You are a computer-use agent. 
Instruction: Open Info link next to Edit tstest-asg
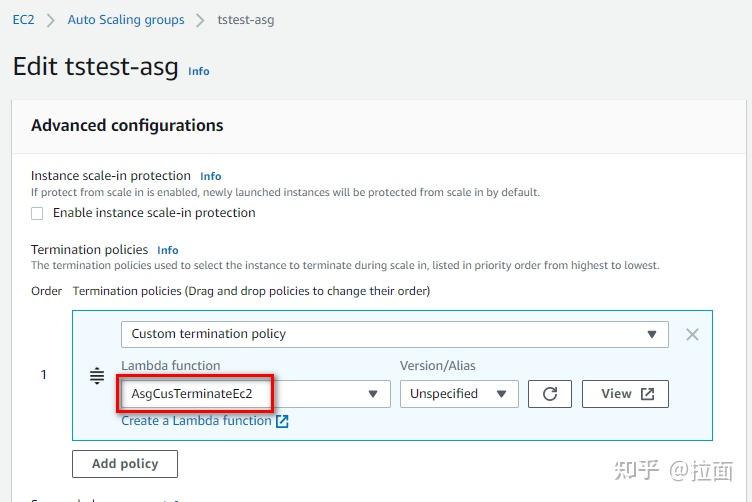tap(199, 71)
